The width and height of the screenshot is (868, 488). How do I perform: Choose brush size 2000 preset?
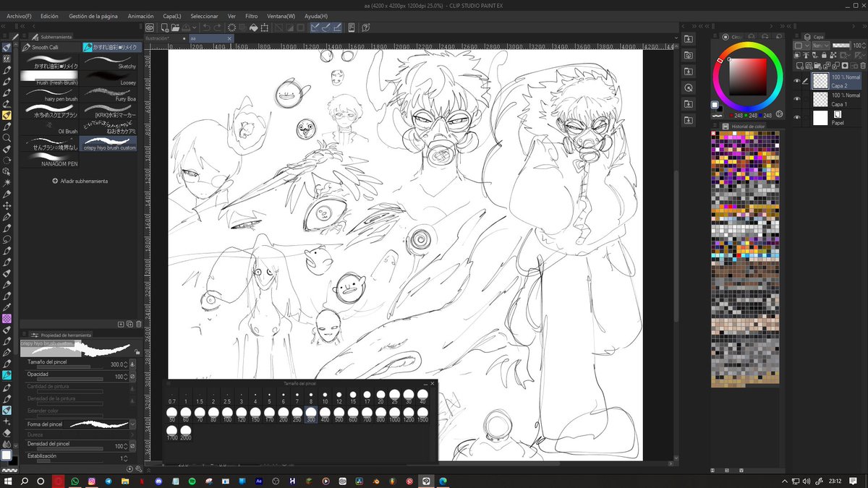(186, 433)
